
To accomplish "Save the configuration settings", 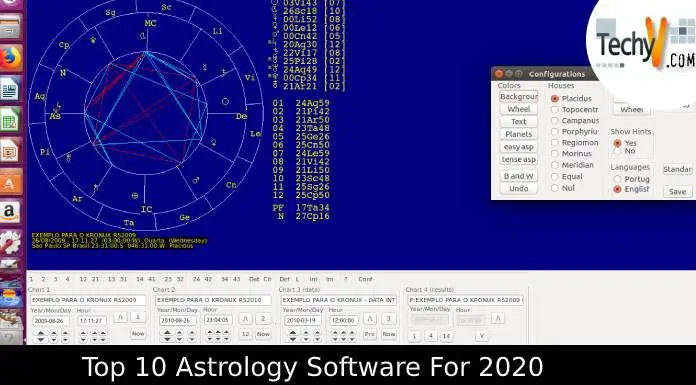I will [677, 191].
